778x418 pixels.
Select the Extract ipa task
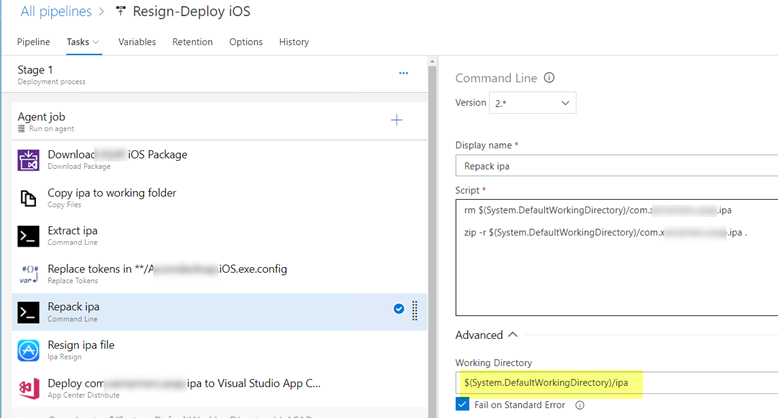(219, 236)
